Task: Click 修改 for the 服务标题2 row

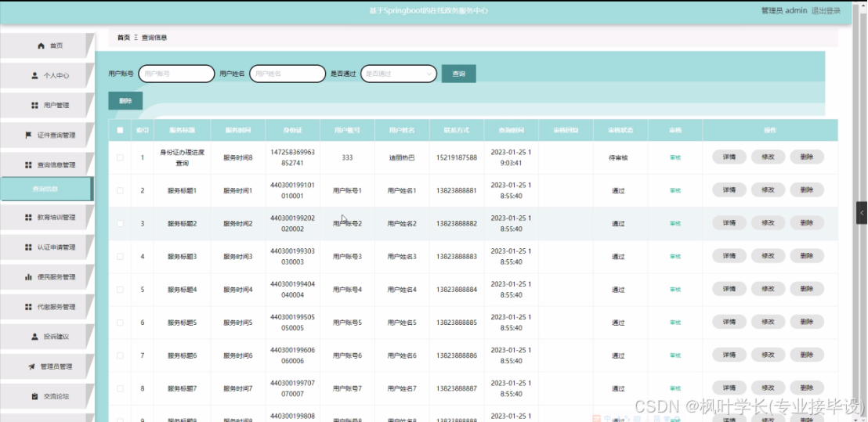Action: (x=768, y=223)
